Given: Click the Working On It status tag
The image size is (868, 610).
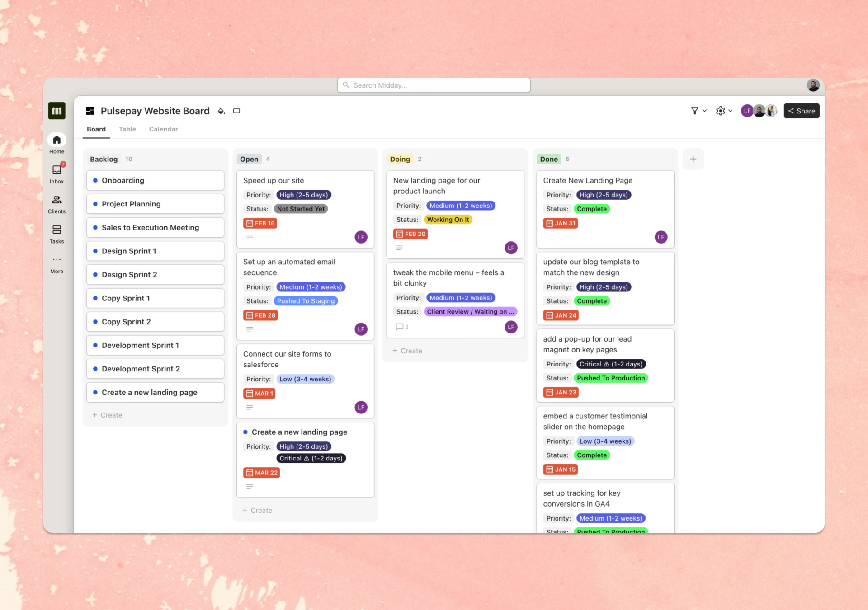Looking at the screenshot, I should [x=448, y=220].
